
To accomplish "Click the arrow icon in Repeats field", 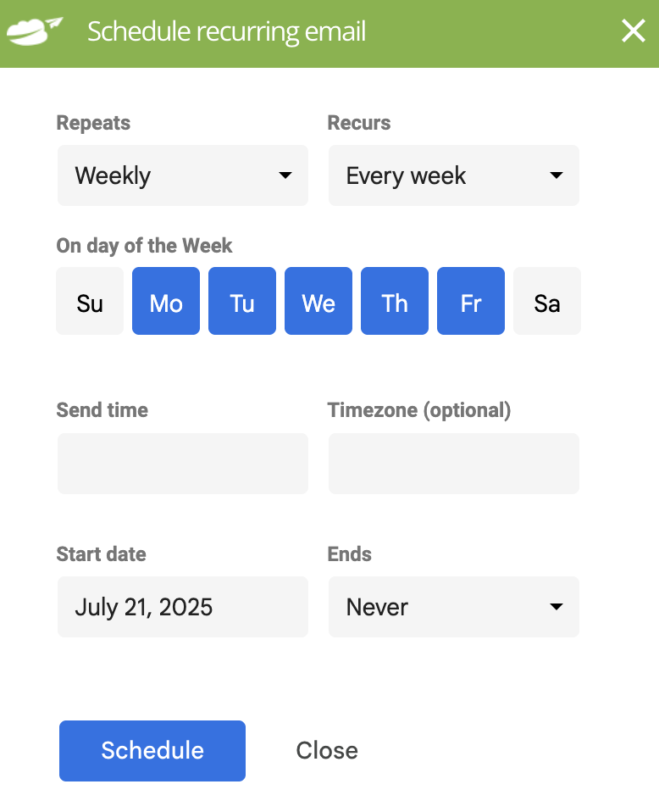I will [285, 175].
